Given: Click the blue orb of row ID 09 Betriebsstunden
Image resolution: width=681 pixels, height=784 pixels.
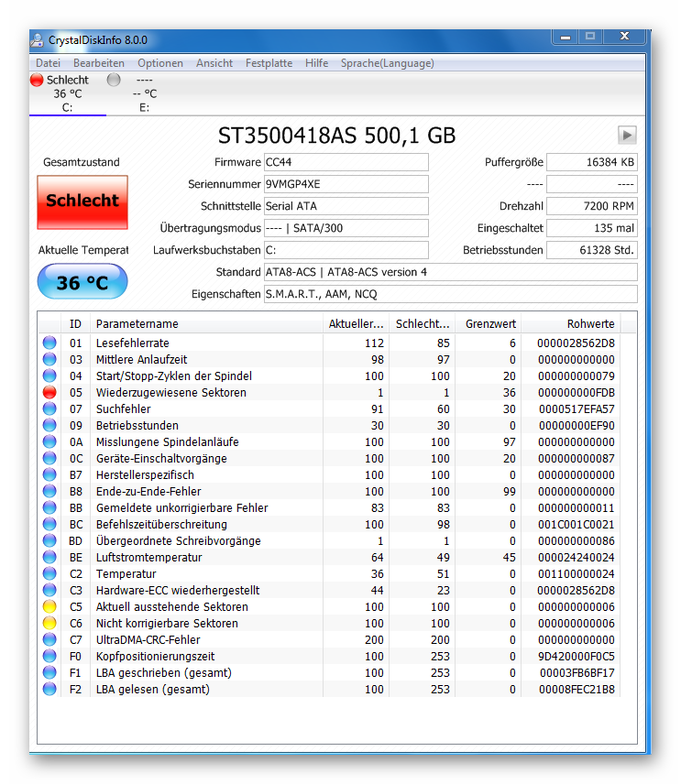Looking at the screenshot, I should click(x=49, y=425).
